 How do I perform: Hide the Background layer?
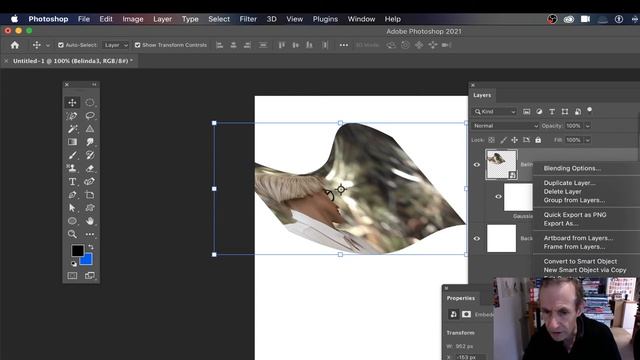[x=477, y=238]
